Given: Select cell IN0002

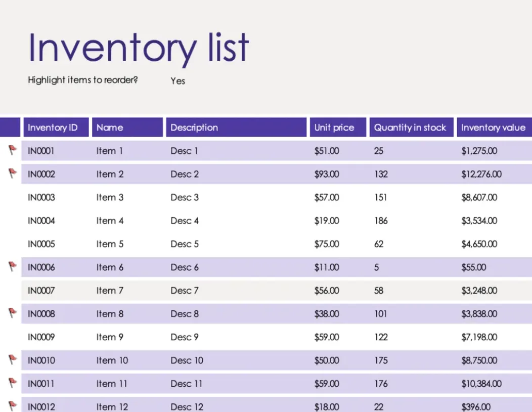Looking at the screenshot, I should coord(41,174).
